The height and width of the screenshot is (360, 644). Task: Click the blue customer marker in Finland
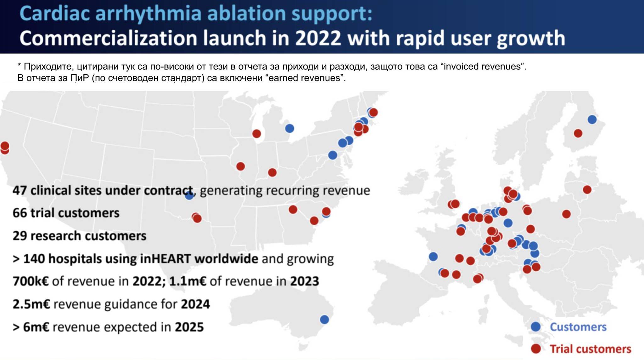(592, 120)
